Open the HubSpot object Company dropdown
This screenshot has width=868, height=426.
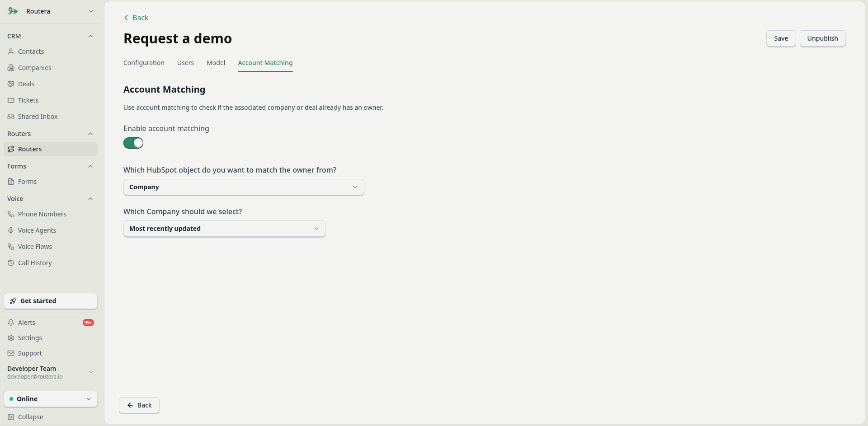click(244, 187)
